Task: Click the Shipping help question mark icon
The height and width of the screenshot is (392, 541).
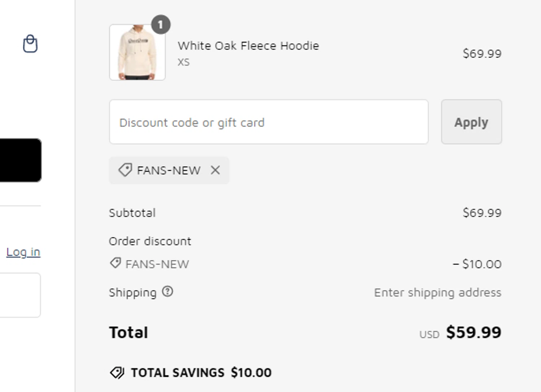Action: pyautogui.click(x=167, y=291)
